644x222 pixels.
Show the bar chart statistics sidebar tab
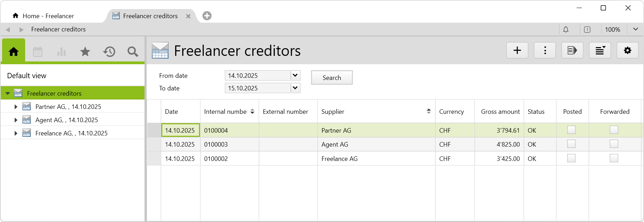tap(61, 52)
